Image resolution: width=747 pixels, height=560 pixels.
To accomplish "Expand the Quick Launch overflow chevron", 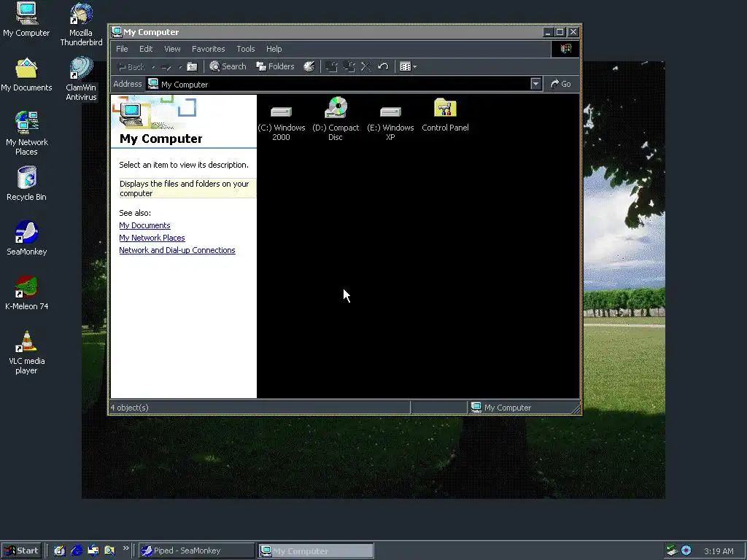I will [x=125, y=548].
